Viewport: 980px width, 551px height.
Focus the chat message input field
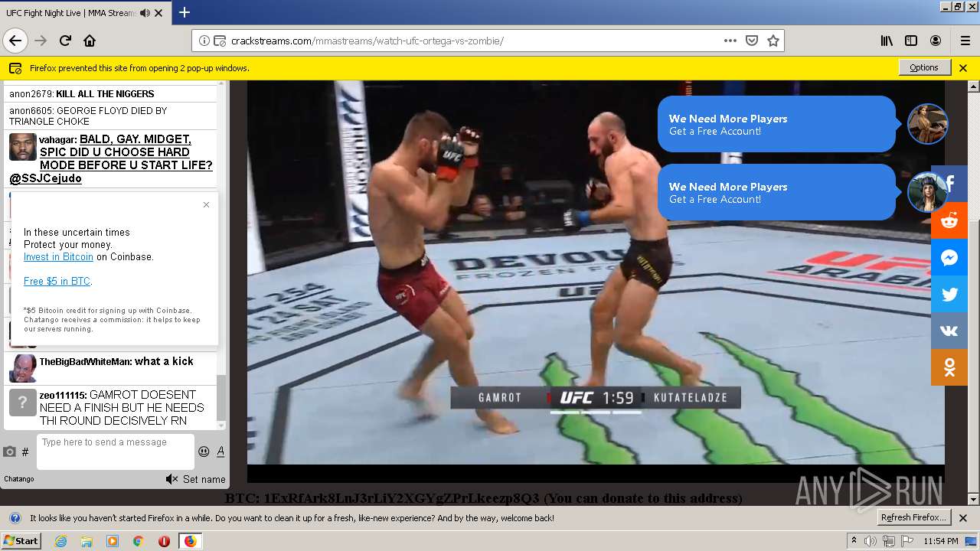click(x=116, y=452)
